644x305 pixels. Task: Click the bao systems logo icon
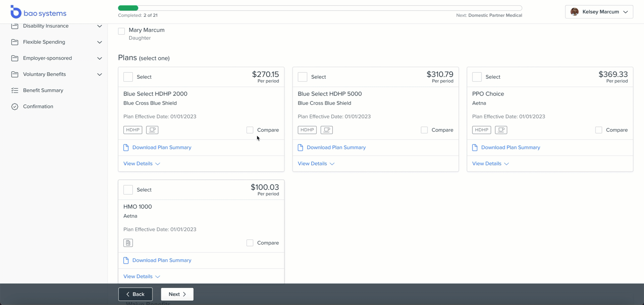point(15,12)
